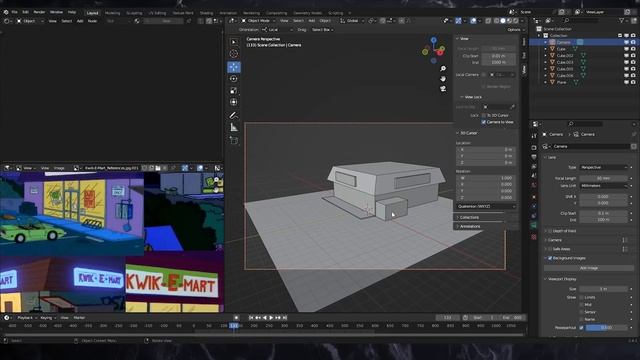Enable Depth of Field checkbox

[550, 231]
